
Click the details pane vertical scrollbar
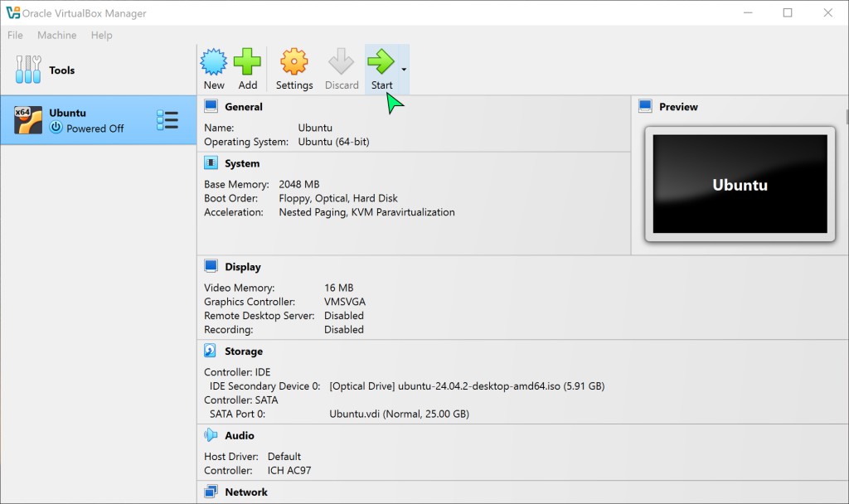point(846,116)
